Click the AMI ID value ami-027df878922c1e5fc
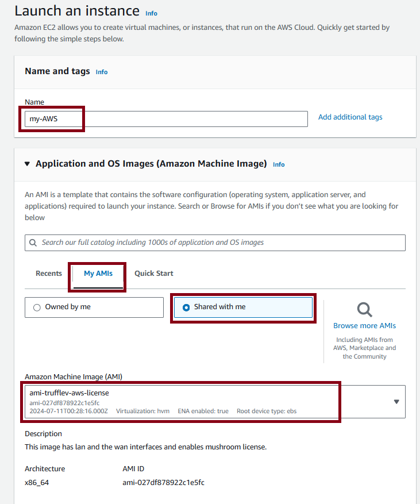 tap(163, 483)
